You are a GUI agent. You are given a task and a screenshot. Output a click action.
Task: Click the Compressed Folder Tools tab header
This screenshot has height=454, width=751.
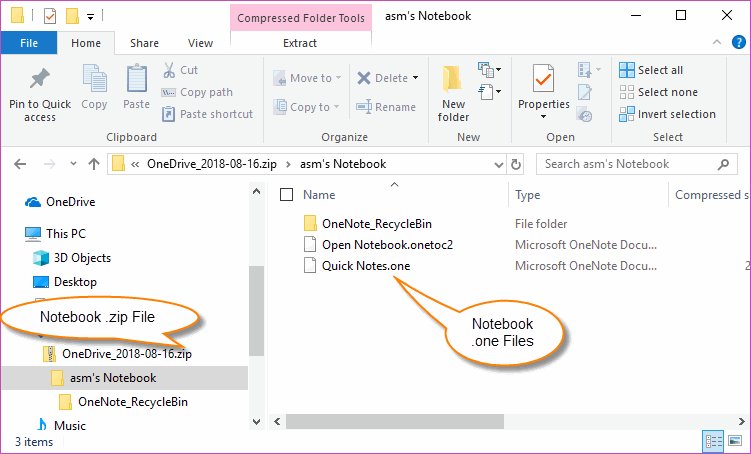(301, 18)
